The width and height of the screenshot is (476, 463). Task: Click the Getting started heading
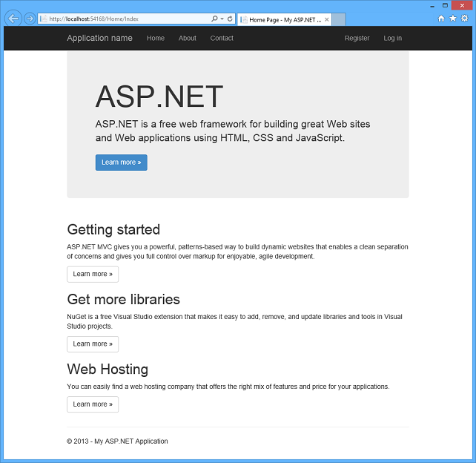pyautogui.click(x=113, y=230)
